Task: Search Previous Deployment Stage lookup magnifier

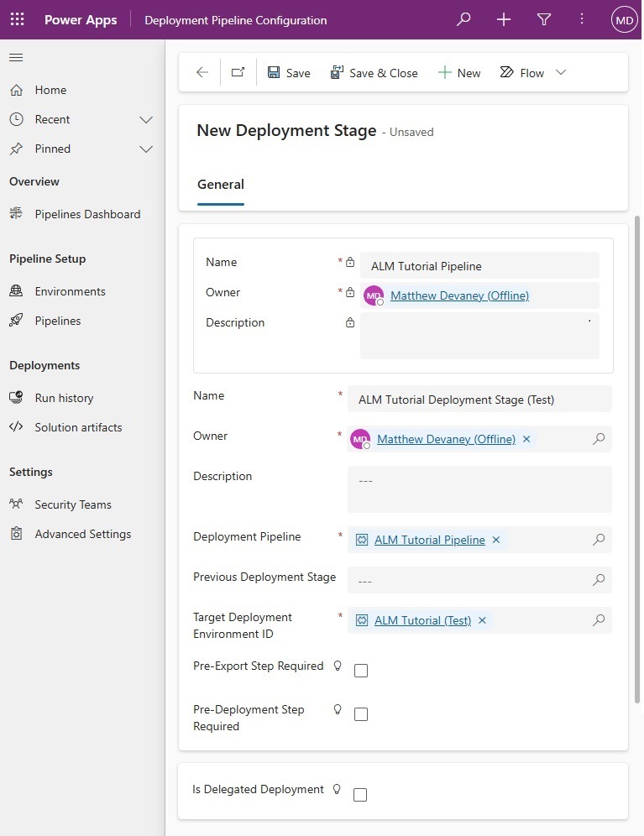Action: point(599,580)
